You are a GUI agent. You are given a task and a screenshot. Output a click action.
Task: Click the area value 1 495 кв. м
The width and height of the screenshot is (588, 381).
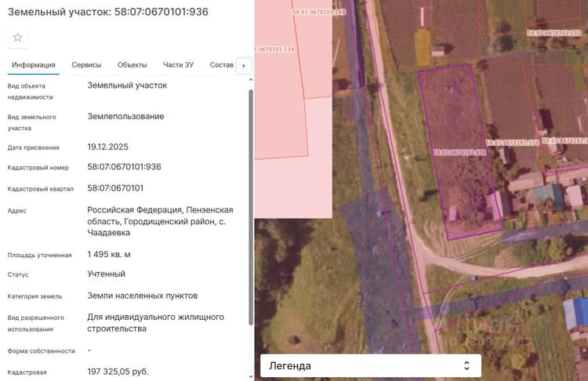click(x=109, y=255)
